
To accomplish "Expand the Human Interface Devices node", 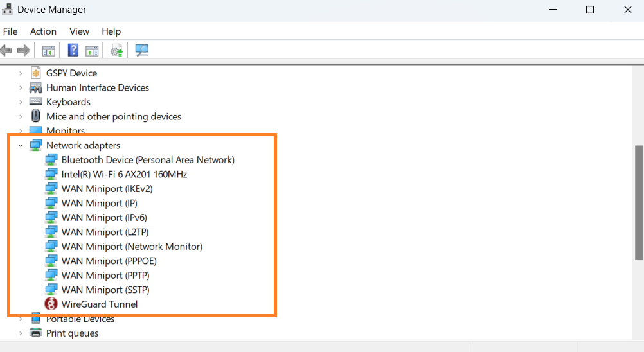I will click(21, 88).
